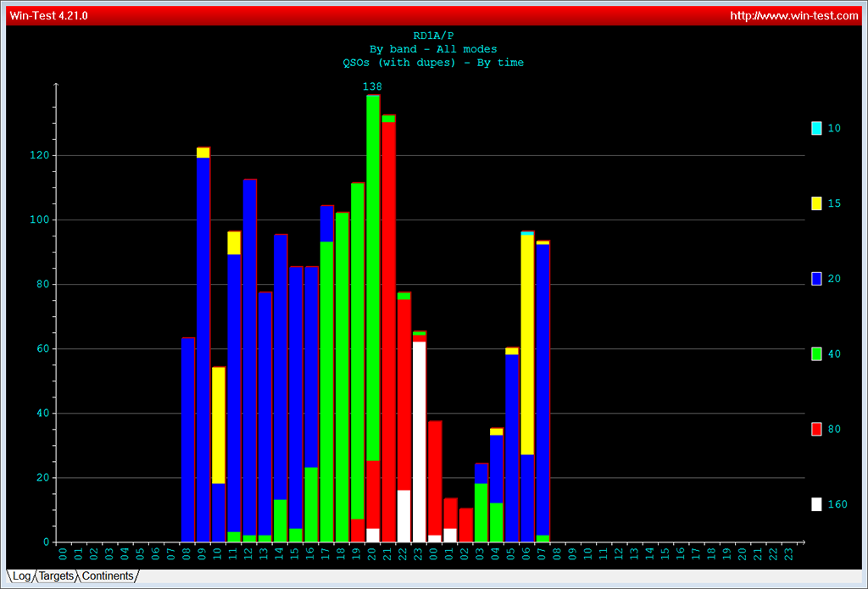Viewport: 868px width, 589px height.
Task: Click the Win-Test 4.21.0 title text
Action: [x=49, y=15]
